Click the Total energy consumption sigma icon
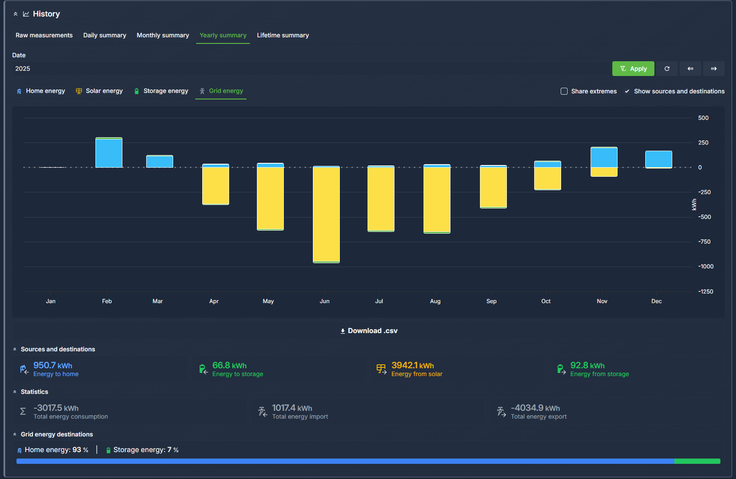 [23, 411]
